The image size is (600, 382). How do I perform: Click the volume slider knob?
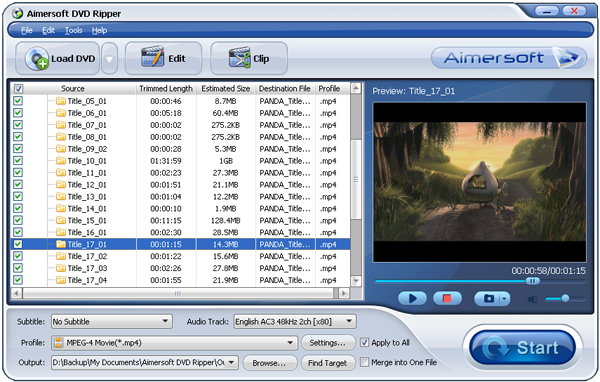pyautogui.click(x=565, y=298)
